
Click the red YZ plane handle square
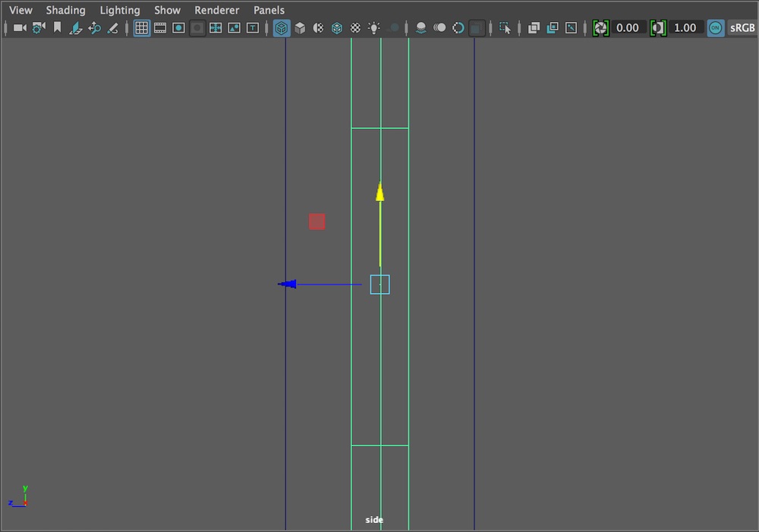(x=317, y=222)
